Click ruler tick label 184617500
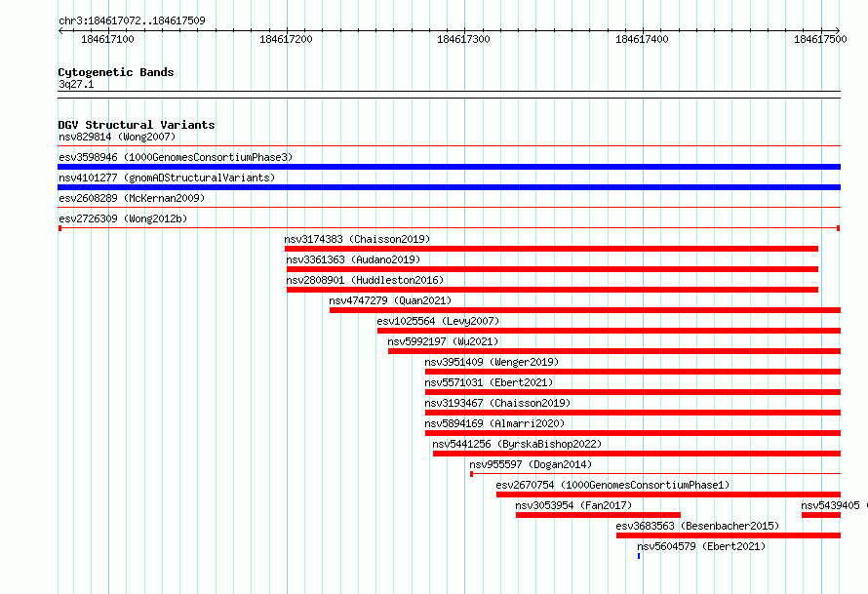 coord(820,39)
